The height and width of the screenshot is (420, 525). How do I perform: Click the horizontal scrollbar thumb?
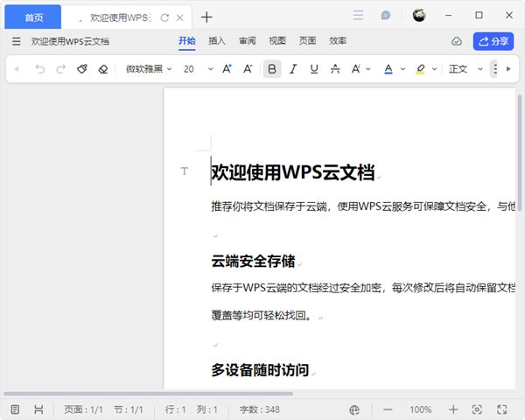click(x=149, y=394)
